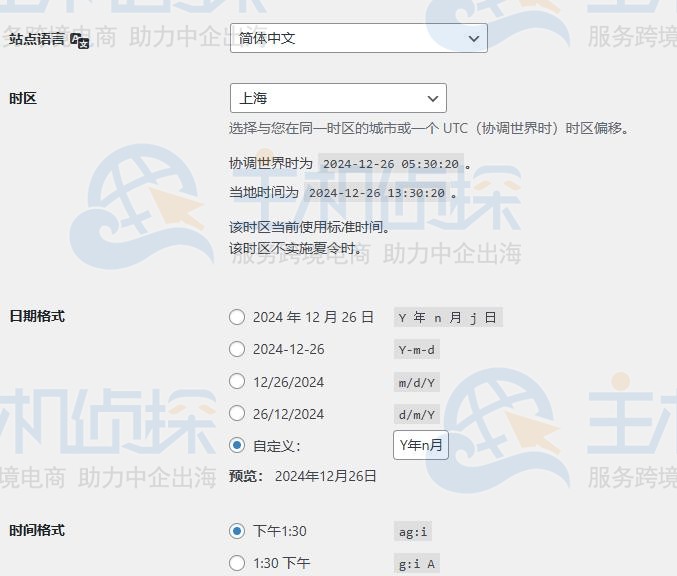Viewport: 677px width, 576px height.
Task: Select the 自定义 custom date format radio
Action: pyautogui.click(x=237, y=445)
